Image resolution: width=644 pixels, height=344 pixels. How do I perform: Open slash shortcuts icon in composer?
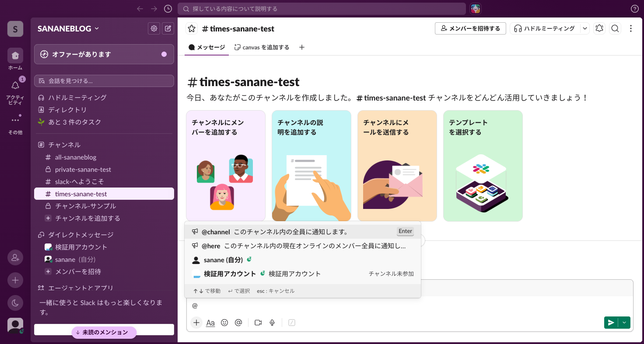point(292,323)
